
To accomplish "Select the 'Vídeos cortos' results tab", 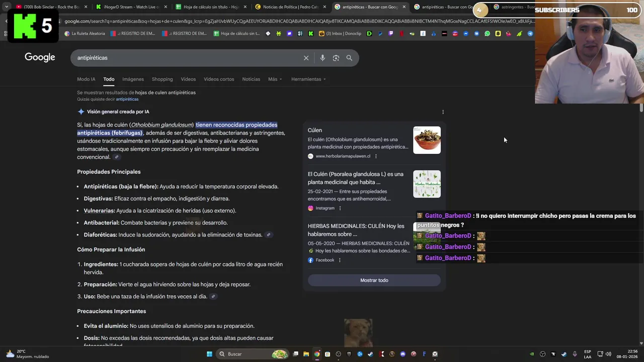I will pos(219,79).
